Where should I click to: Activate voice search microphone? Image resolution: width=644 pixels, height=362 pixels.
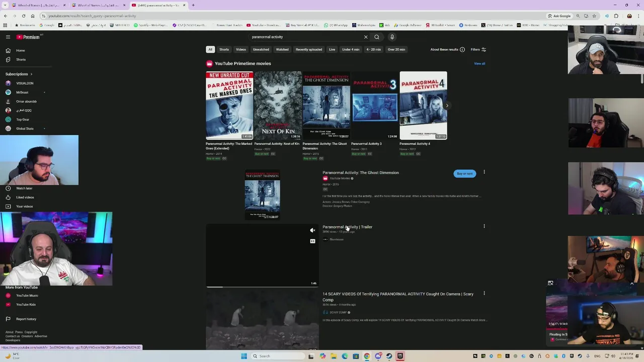(x=392, y=37)
